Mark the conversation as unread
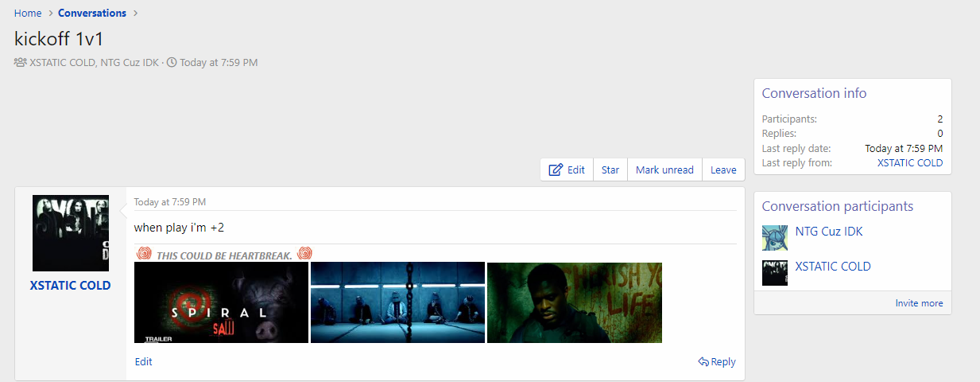This screenshot has height=382, width=980. tap(664, 170)
